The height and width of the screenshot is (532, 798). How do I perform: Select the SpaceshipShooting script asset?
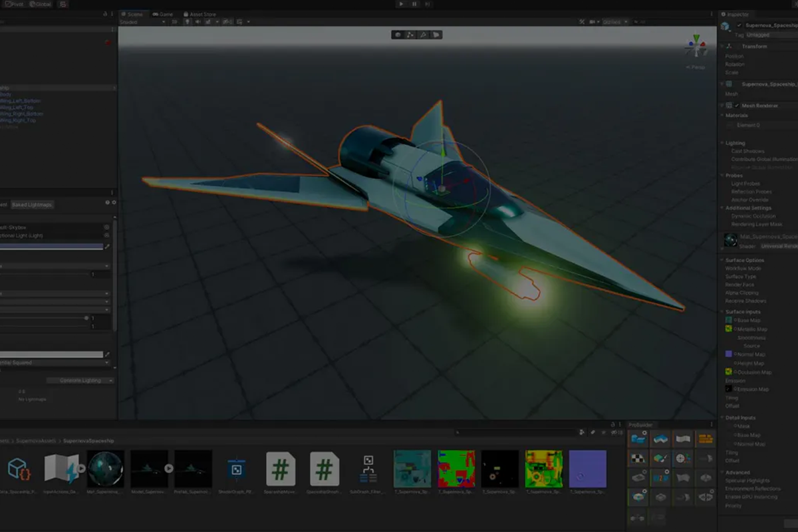325,469
